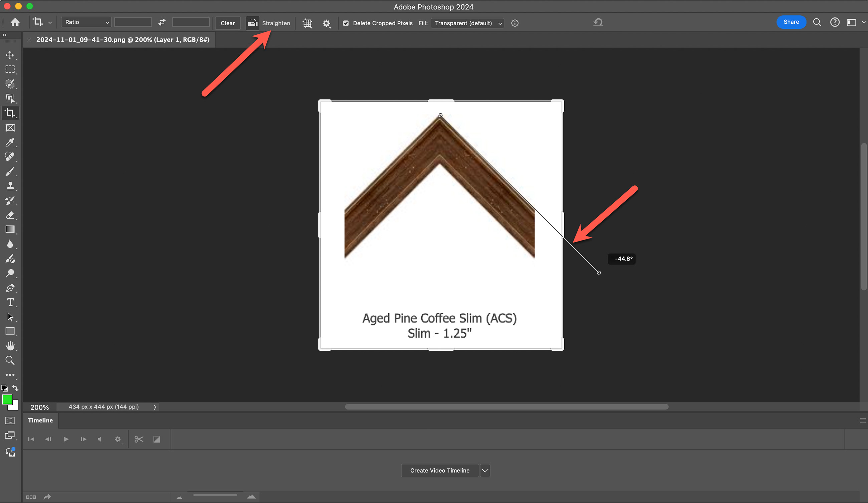Viewport: 868px width, 503px height.
Task: Click the Timeline panel tab
Action: pyautogui.click(x=40, y=420)
